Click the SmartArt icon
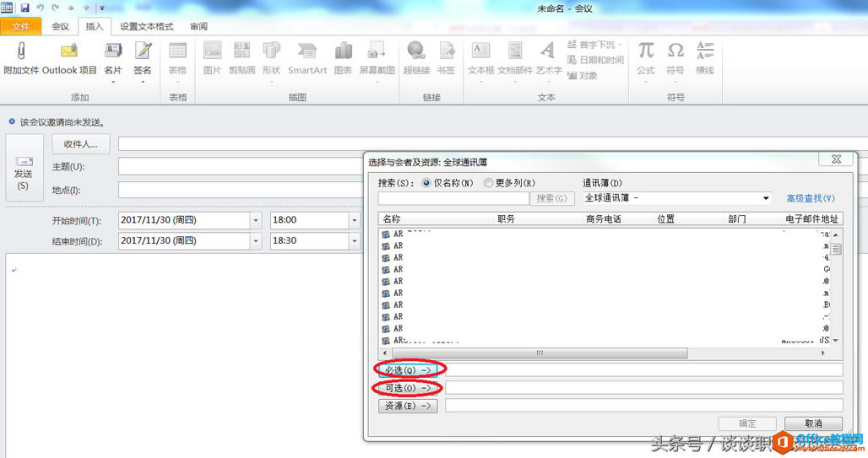This screenshot has height=458, width=868. 307,51
